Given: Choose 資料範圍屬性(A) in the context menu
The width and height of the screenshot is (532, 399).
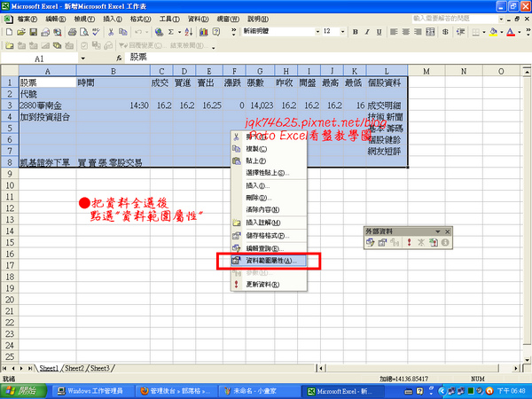Looking at the screenshot, I should pos(269,261).
